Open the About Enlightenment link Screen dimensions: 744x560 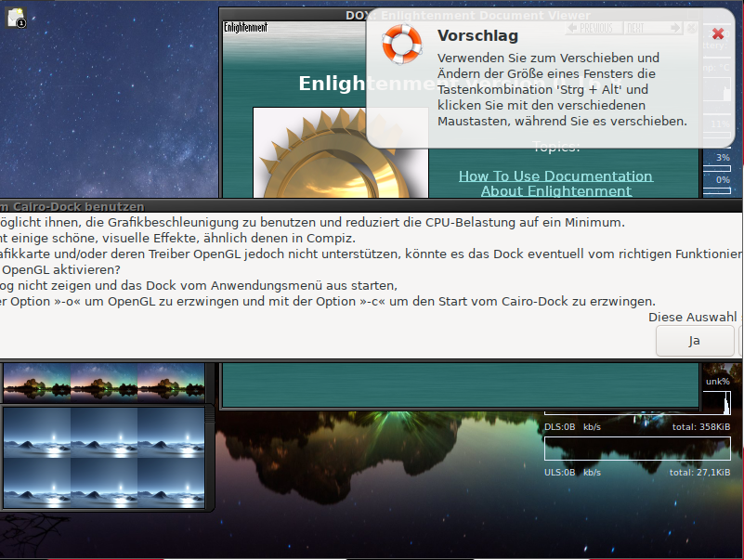coord(555,191)
